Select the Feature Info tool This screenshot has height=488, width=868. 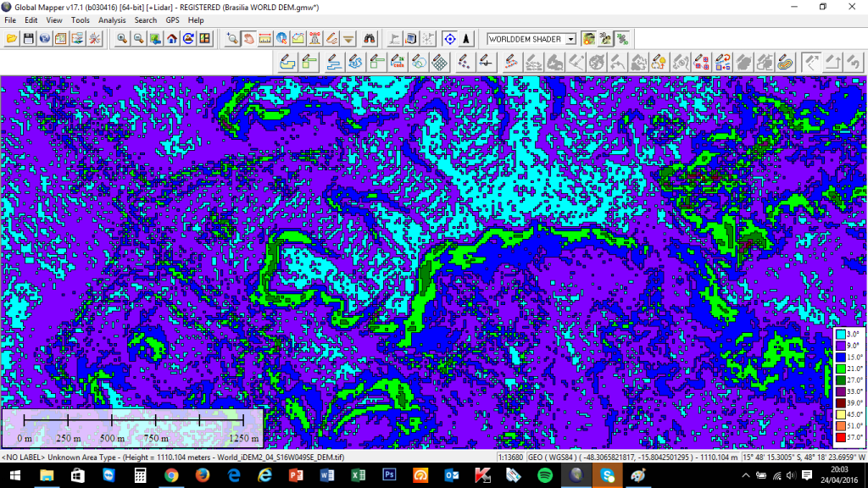tap(281, 38)
